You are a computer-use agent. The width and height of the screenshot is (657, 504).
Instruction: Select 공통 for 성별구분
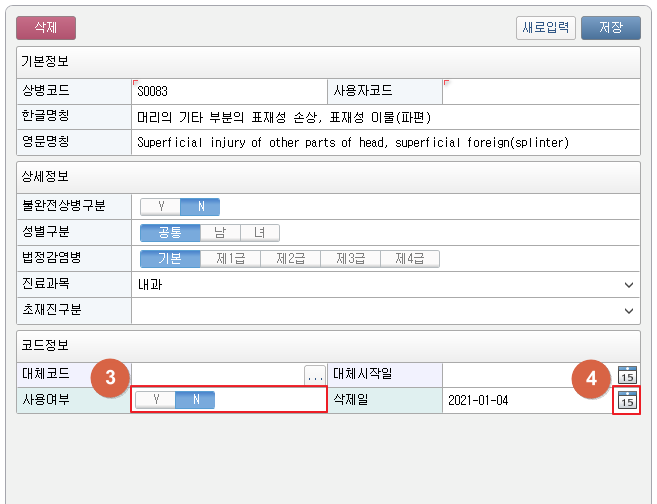click(169, 233)
